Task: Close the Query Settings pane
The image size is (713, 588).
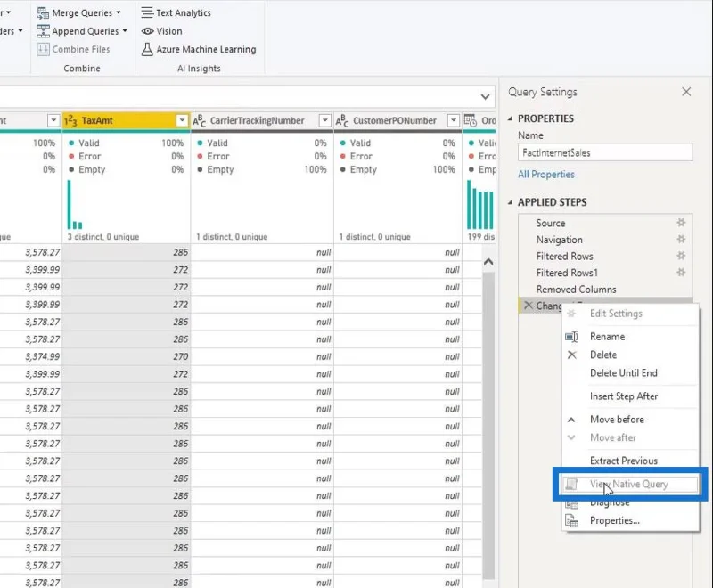Action: 686,92
